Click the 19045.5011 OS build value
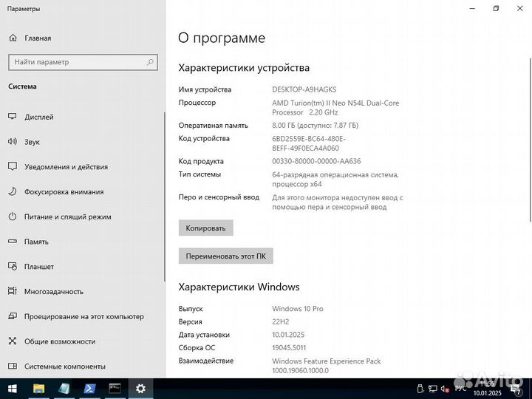The image size is (532, 399). point(289,348)
